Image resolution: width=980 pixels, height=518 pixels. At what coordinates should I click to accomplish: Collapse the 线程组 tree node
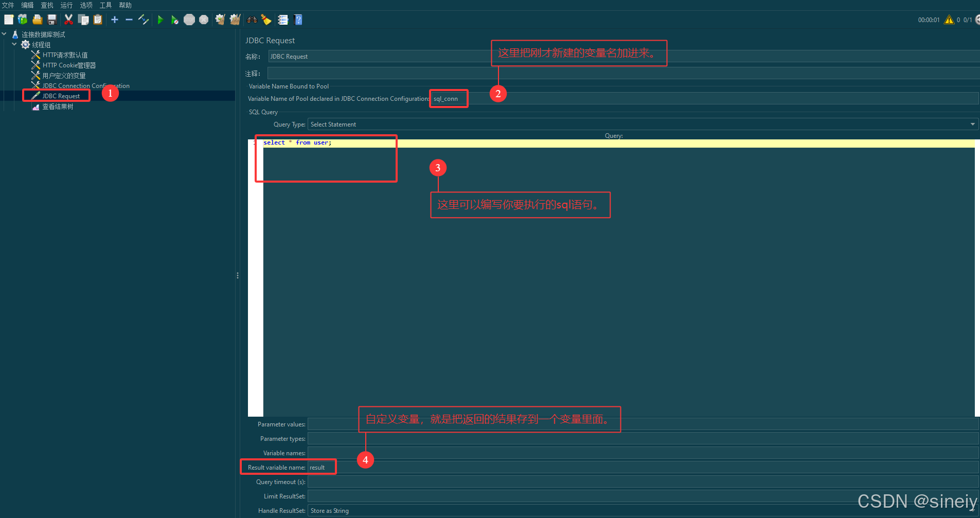pos(14,44)
